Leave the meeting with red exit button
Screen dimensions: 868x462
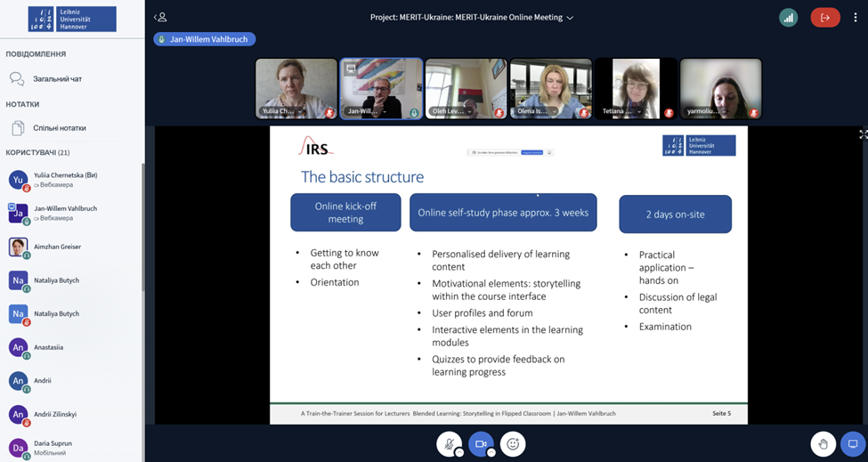click(x=824, y=18)
